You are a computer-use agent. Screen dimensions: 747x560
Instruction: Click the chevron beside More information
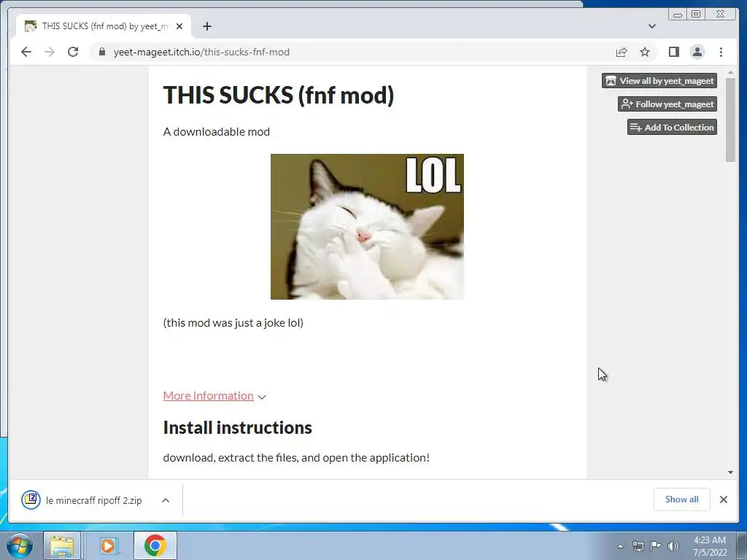pyautogui.click(x=262, y=397)
